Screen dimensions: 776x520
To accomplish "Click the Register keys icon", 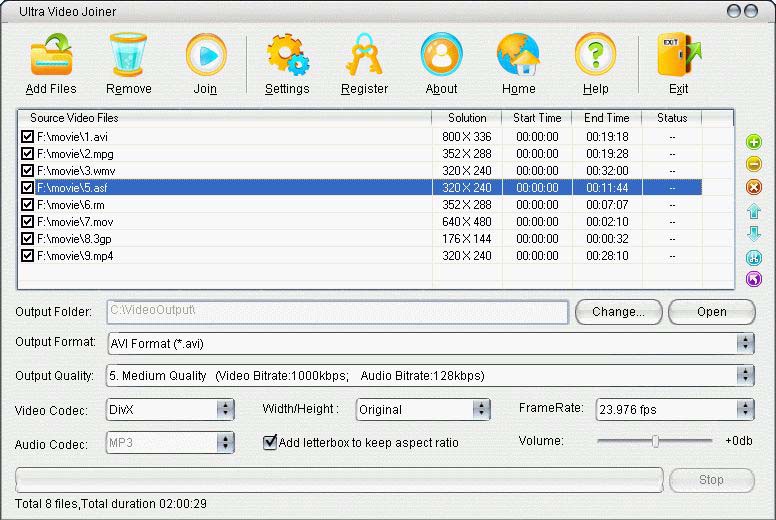I will 364,56.
